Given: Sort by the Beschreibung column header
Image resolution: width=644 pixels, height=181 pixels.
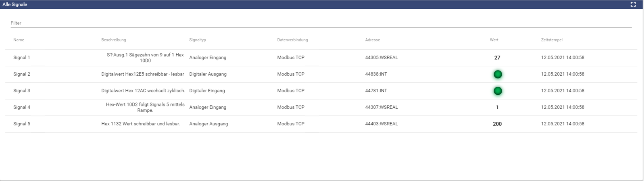Looking at the screenshot, I should click(113, 40).
